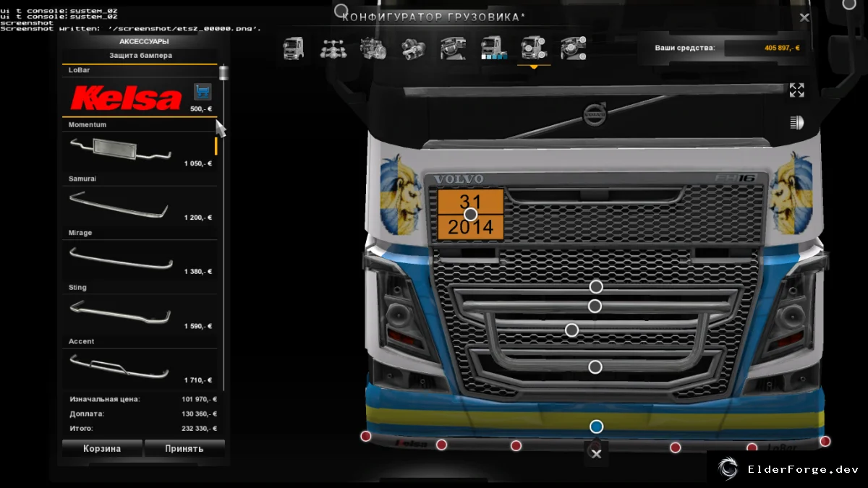
Task: Click the 101 970,- € initial price
Action: coord(199,399)
